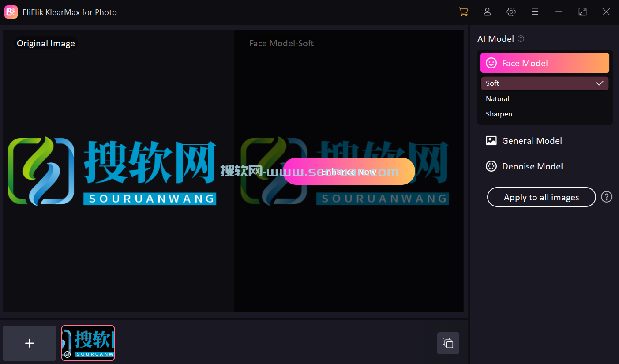Add a new image with plus button
This screenshot has height=364, width=619.
click(x=30, y=343)
